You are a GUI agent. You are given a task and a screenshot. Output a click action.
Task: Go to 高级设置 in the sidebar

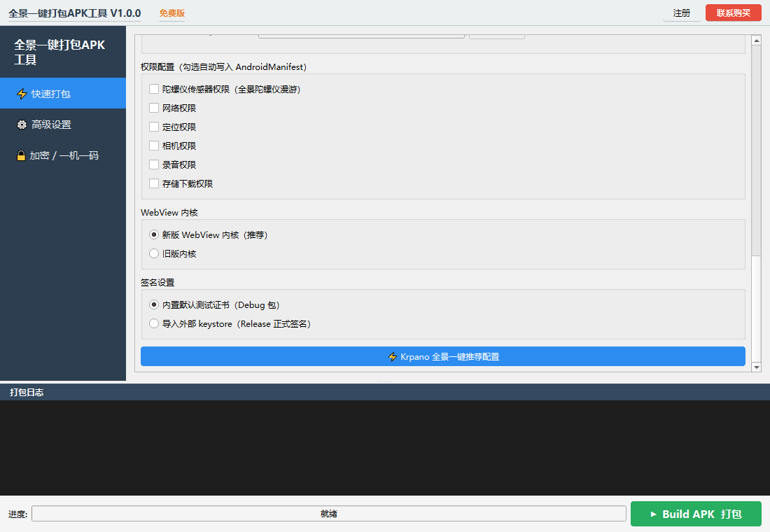63,125
